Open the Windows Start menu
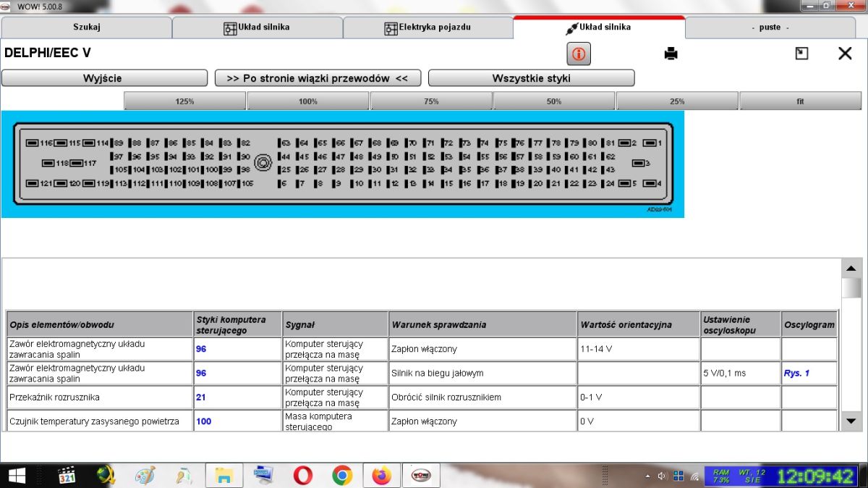868x488 pixels. (x=16, y=476)
